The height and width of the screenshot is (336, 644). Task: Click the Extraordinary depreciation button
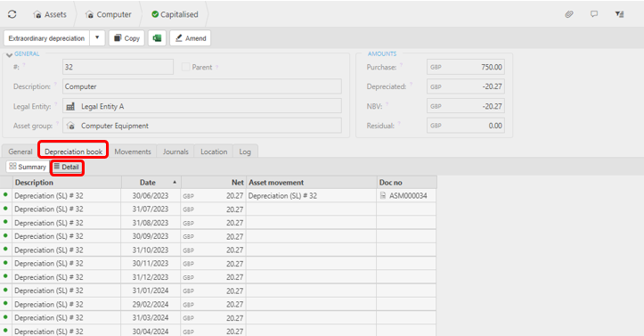pos(46,38)
